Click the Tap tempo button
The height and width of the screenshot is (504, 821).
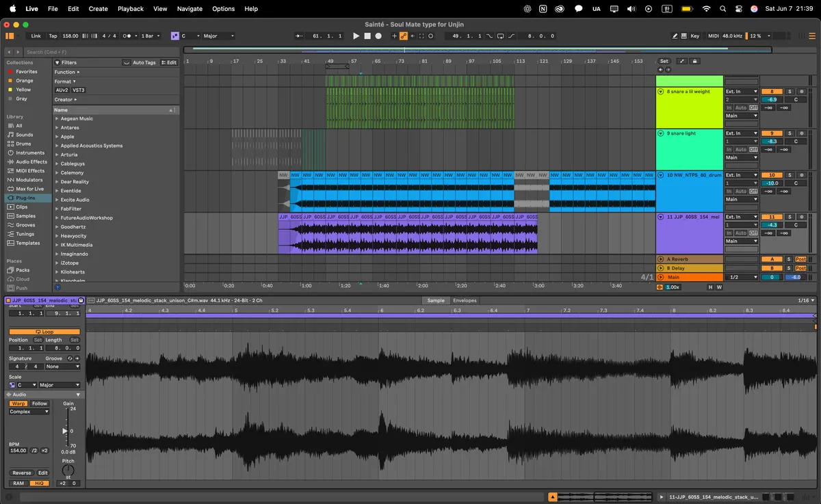click(53, 36)
